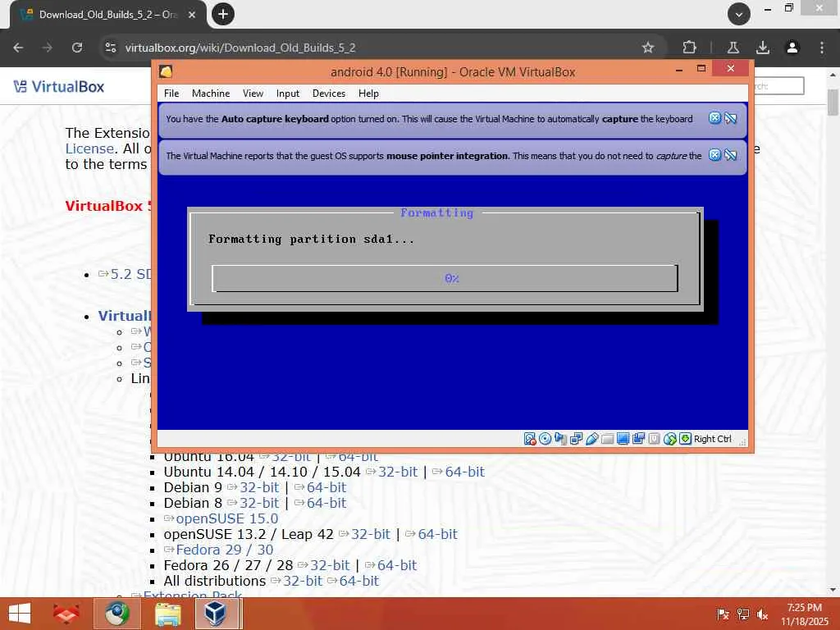Open the Help menu in VM window
840x630 pixels.
(368, 94)
